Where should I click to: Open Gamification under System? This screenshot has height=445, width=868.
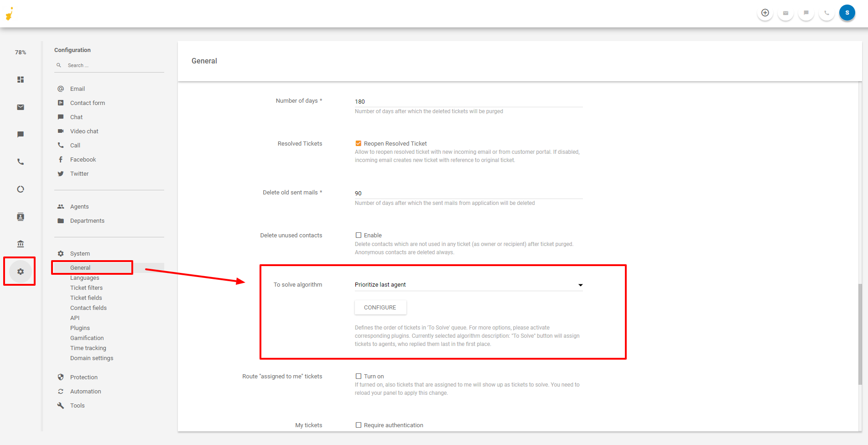(x=87, y=338)
